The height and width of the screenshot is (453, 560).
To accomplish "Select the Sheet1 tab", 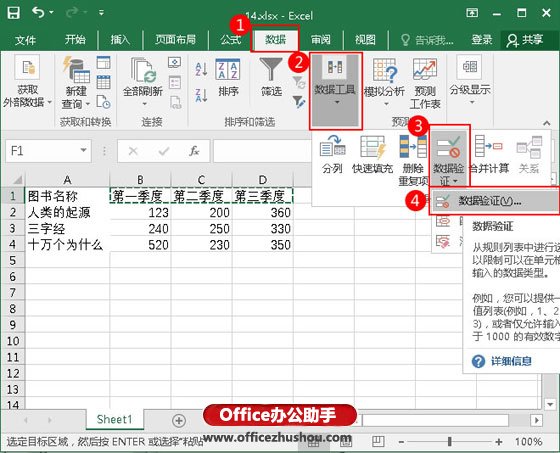I will [x=114, y=419].
